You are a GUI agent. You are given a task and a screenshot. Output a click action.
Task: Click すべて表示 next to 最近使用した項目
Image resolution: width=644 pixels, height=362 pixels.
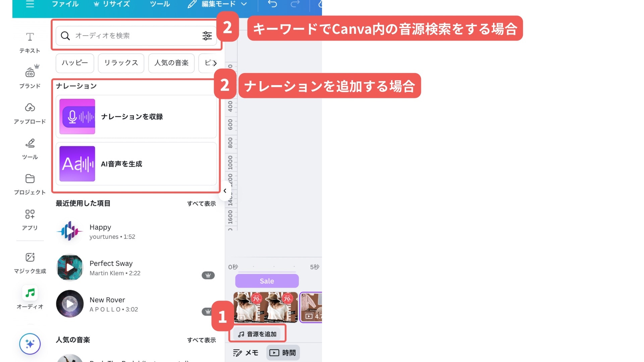[201, 203]
